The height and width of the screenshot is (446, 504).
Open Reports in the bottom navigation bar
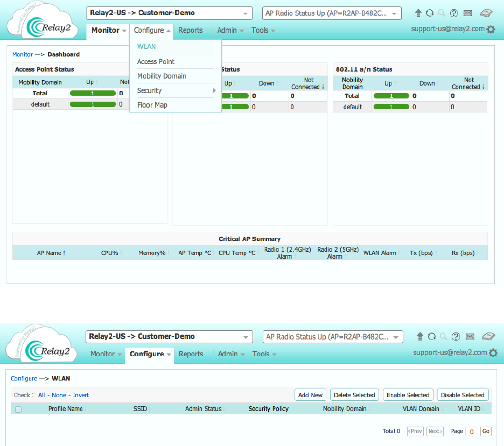pyautogui.click(x=191, y=354)
